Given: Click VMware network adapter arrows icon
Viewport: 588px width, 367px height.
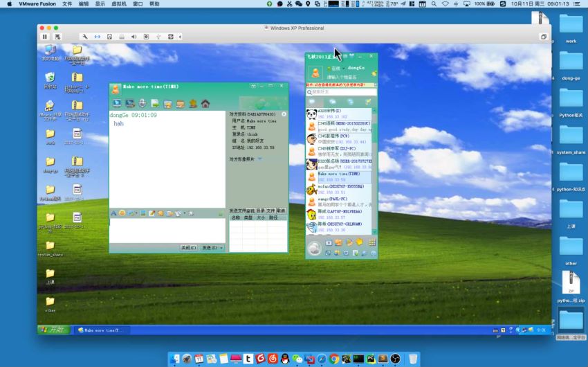Looking at the screenshot, I should tap(97, 37).
